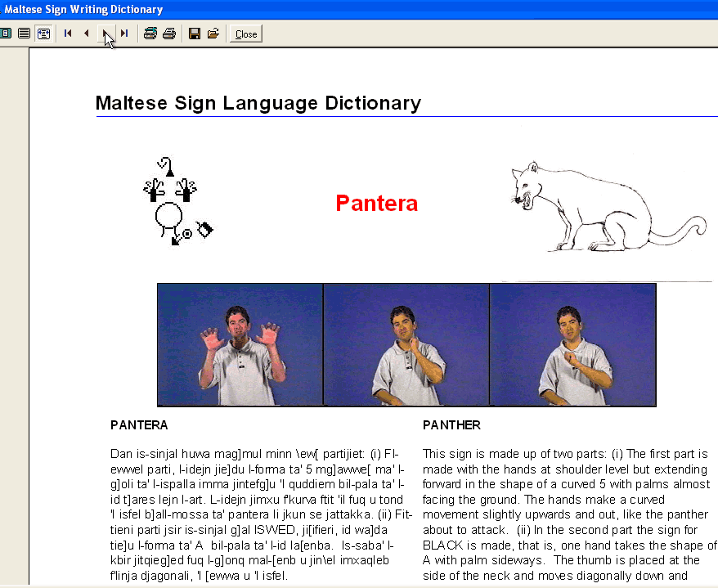Save the report to file
718x588 pixels.
[x=195, y=34]
